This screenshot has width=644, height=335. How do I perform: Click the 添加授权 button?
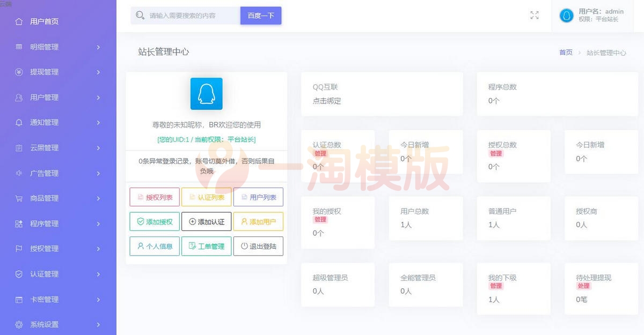155,221
